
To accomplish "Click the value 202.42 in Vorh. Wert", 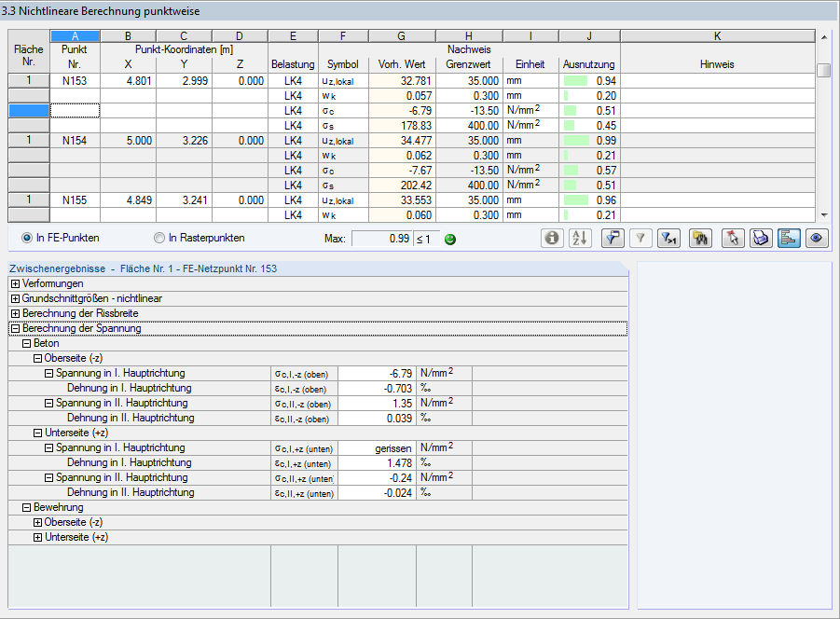I will point(402,186).
